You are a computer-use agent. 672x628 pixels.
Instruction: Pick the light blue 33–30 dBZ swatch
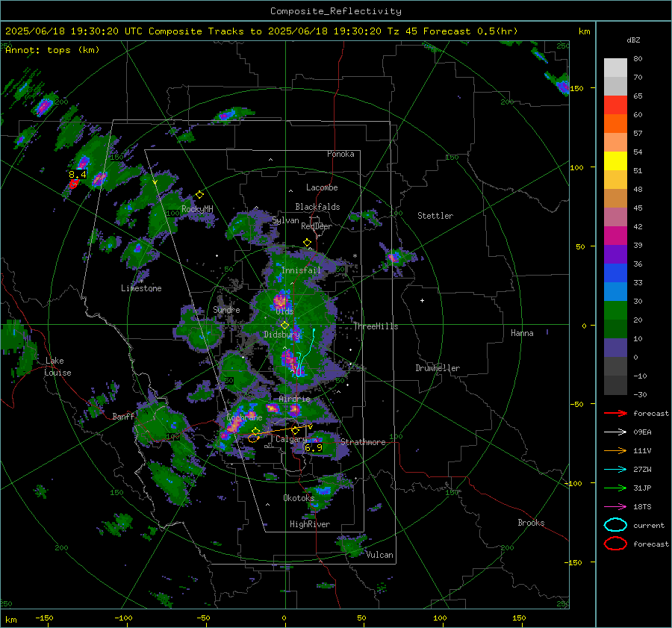point(615,291)
